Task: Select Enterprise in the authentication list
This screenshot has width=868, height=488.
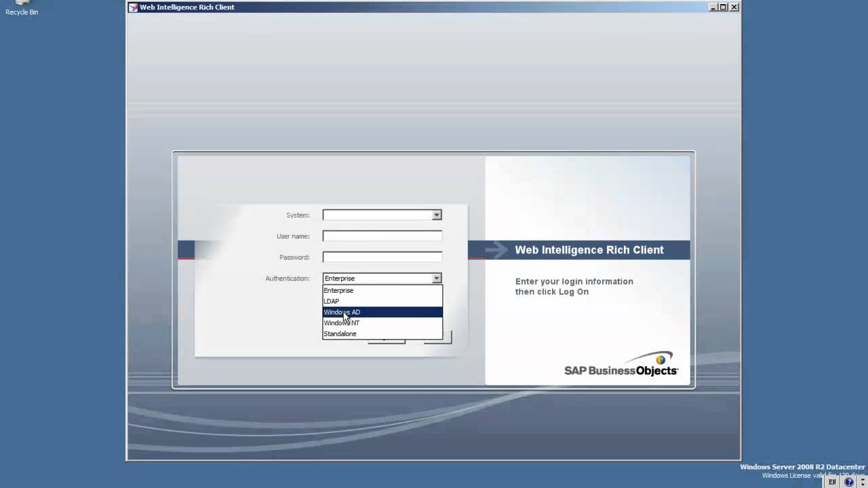Action: point(382,290)
